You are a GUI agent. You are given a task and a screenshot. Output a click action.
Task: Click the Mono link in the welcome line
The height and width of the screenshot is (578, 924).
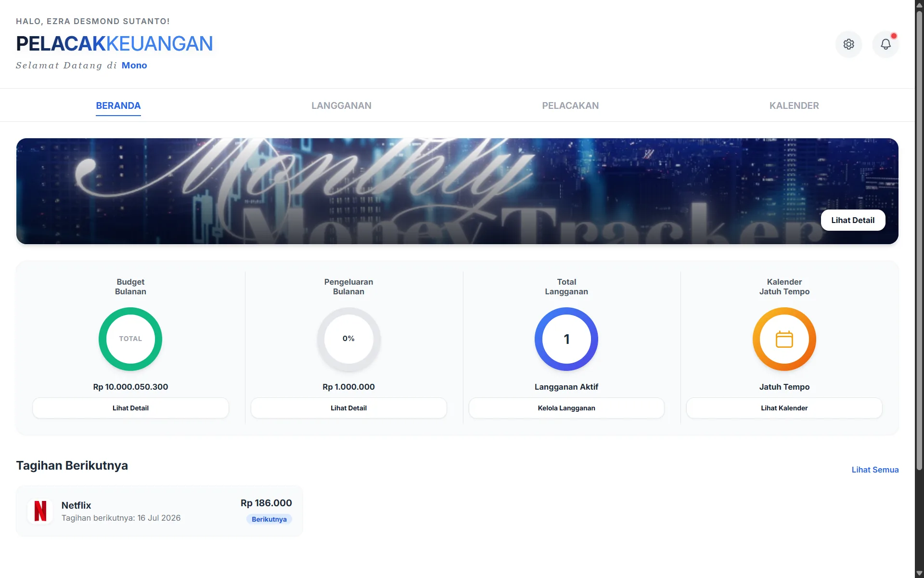(134, 66)
